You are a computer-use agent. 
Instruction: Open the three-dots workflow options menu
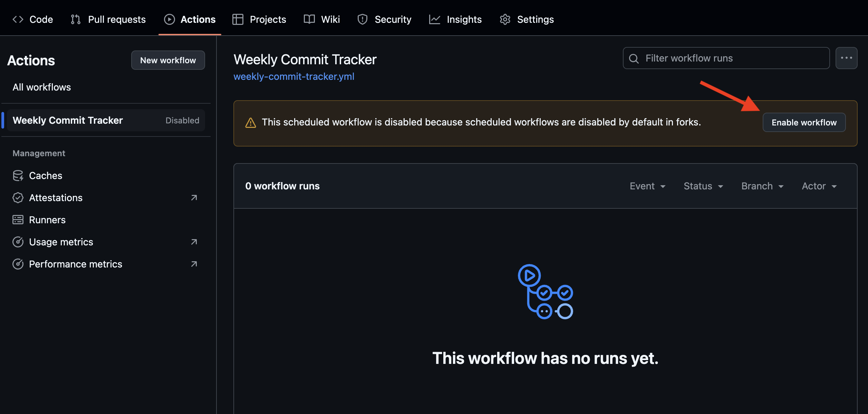pos(846,58)
